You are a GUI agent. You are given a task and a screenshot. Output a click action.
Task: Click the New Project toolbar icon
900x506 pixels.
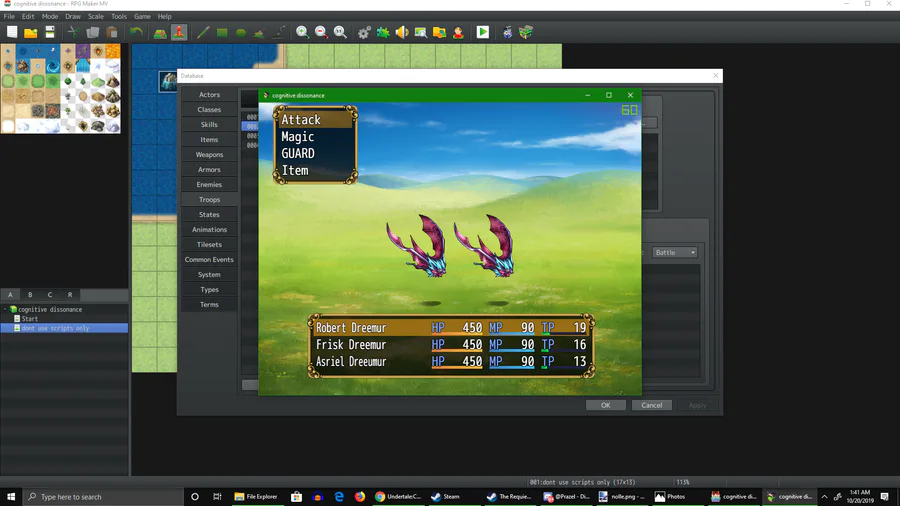pos(12,32)
